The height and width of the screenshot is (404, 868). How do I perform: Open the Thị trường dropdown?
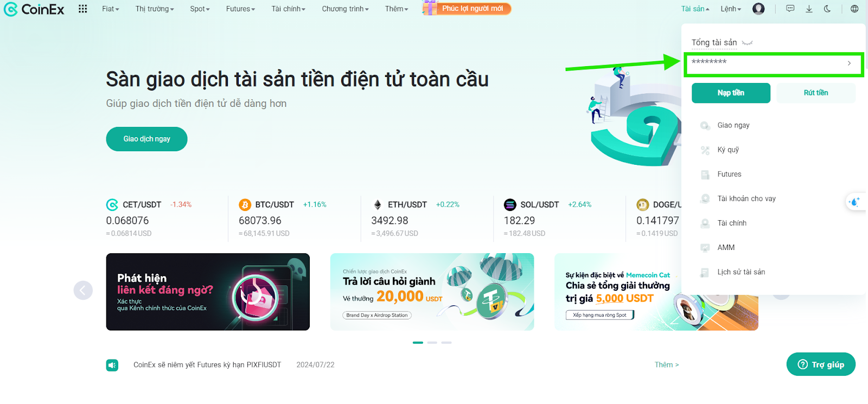point(155,9)
